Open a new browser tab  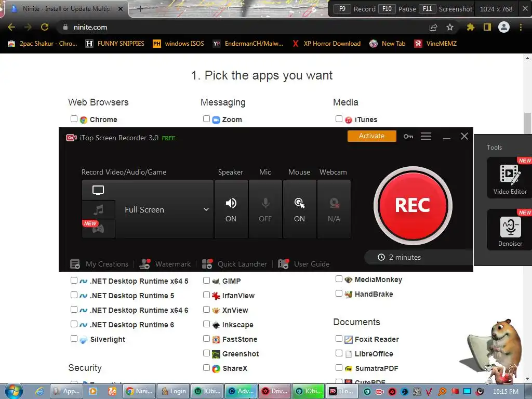tap(140, 9)
